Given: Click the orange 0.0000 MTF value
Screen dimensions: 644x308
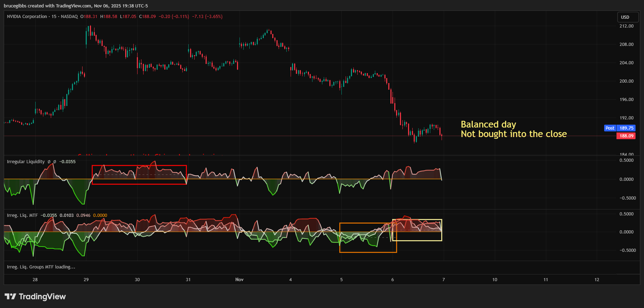Looking at the screenshot, I should pos(100,215).
